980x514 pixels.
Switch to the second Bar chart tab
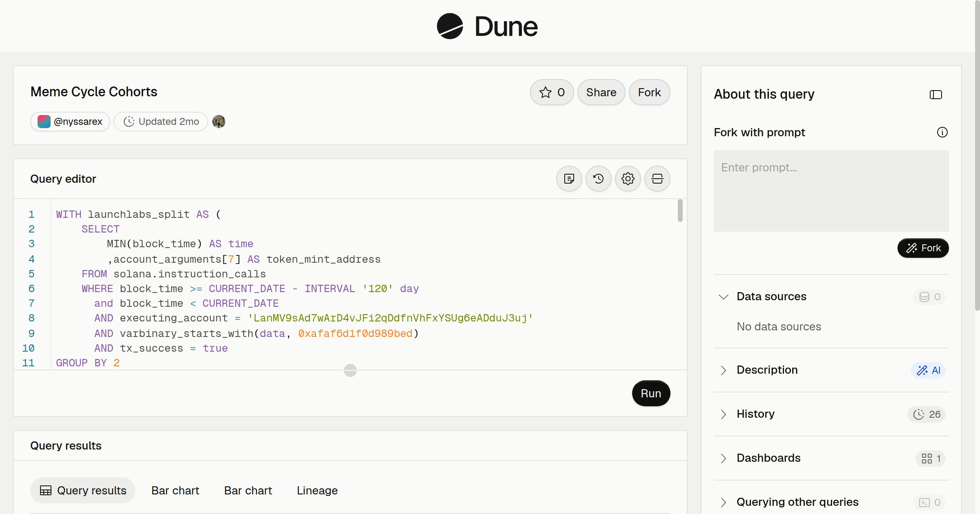pyautogui.click(x=248, y=490)
